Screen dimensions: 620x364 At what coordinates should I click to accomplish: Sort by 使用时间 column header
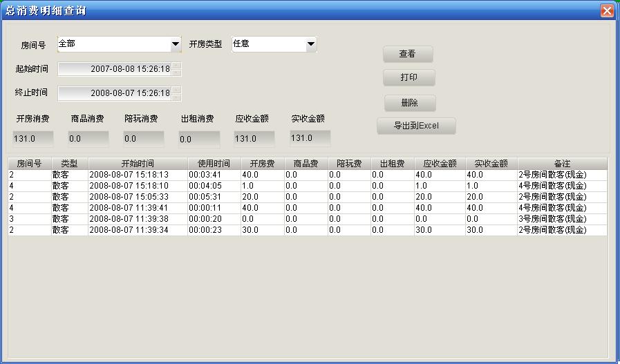point(214,164)
